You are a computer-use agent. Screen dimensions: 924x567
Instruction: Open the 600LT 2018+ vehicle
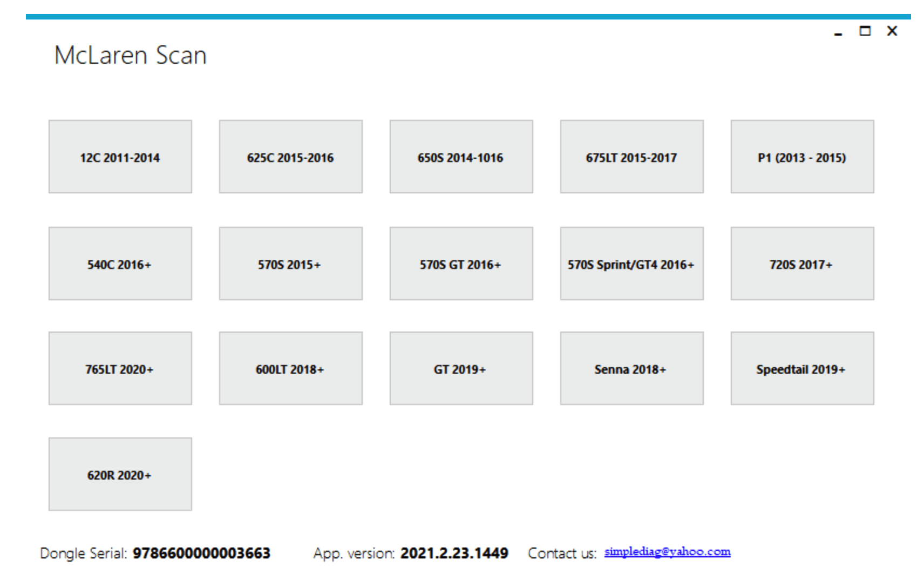290,368
